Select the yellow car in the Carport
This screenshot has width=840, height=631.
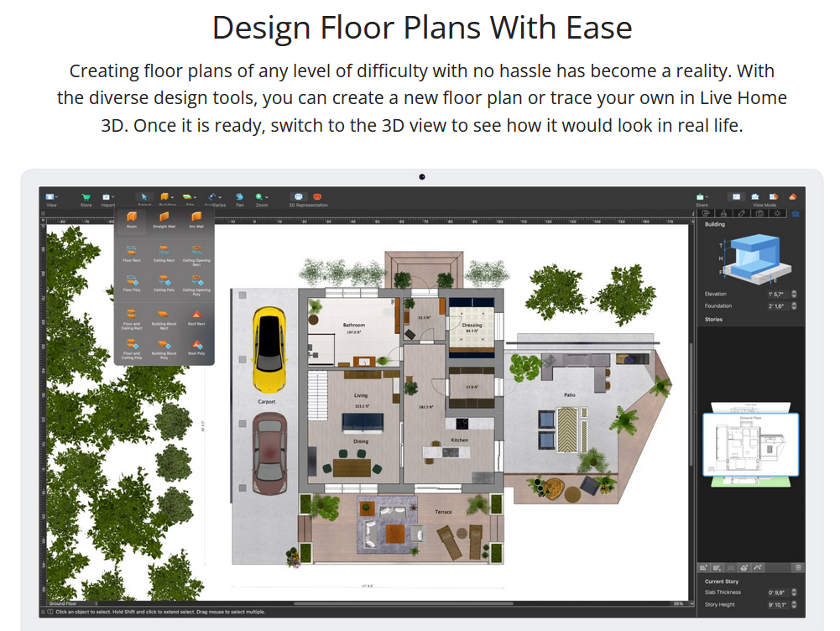269,350
